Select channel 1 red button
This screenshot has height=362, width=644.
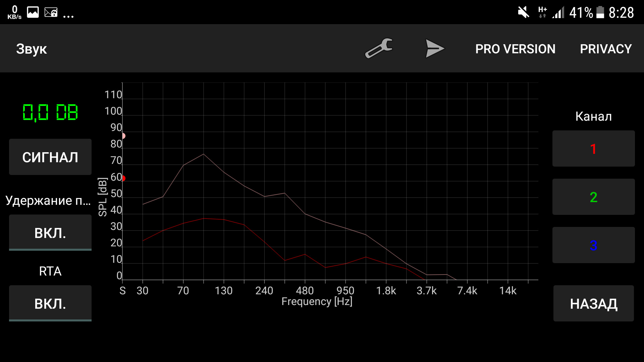click(x=593, y=148)
